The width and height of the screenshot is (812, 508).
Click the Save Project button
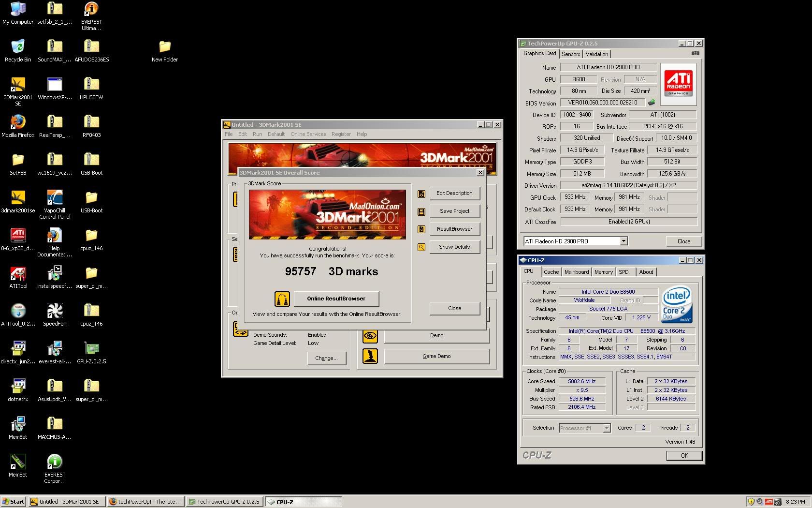point(454,211)
